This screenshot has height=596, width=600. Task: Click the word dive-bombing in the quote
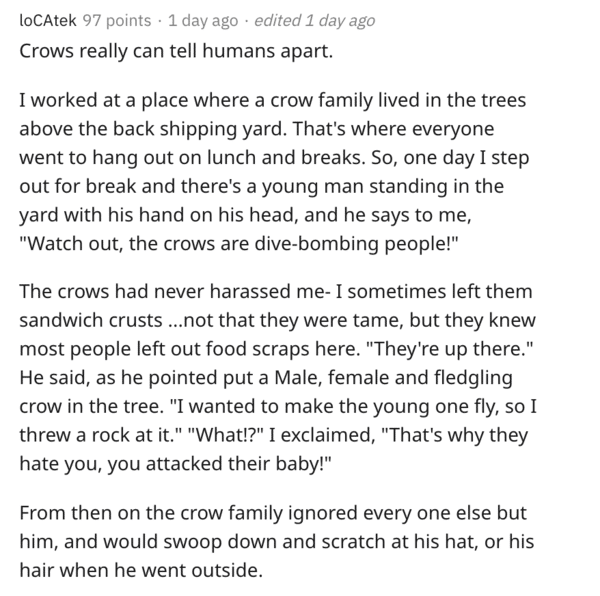(x=317, y=244)
